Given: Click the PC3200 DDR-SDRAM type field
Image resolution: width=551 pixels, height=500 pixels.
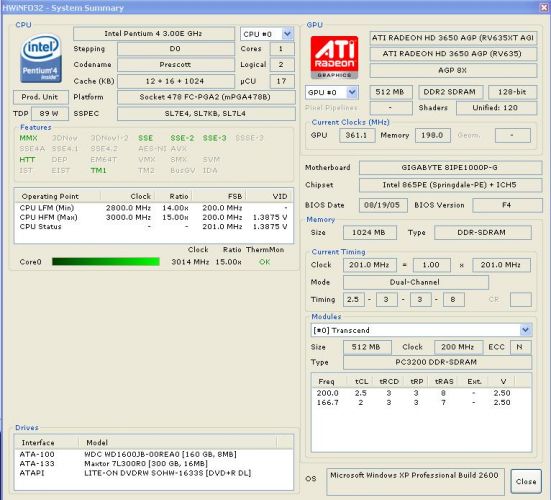Looking at the screenshot, I should [437, 362].
